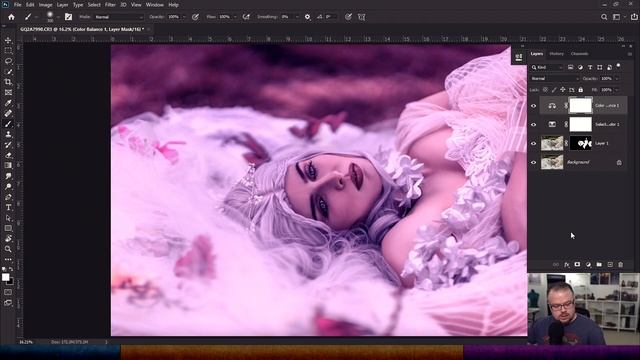Open brush Opacity slider dropdown
Viewport: 640px width, 360px height.
pyautogui.click(x=184, y=17)
